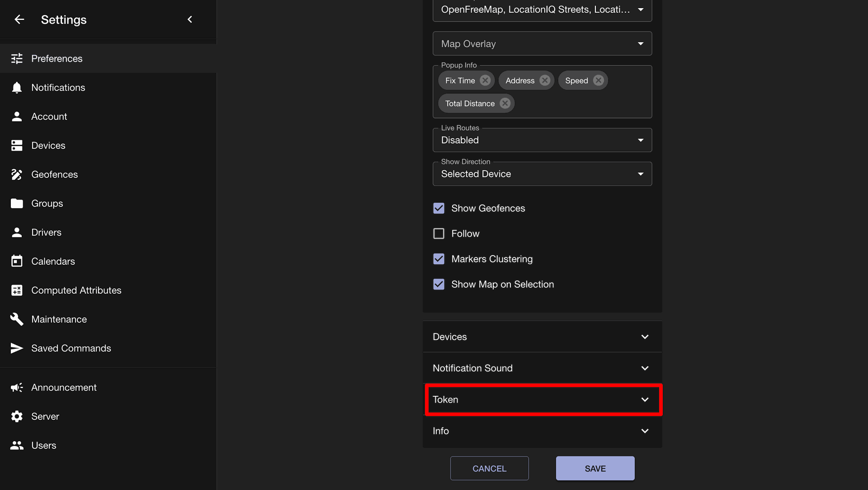The image size is (868, 490).
Task: Click the SAVE button
Action: [x=595, y=468]
